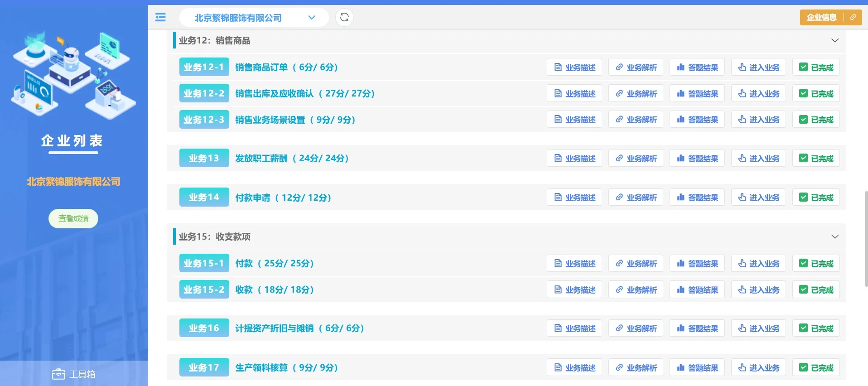The width and height of the screenshot is (868, 386).
Task: Click the 答题结果 chart icon in 业务15-1 row
Action: coord(680,263)
